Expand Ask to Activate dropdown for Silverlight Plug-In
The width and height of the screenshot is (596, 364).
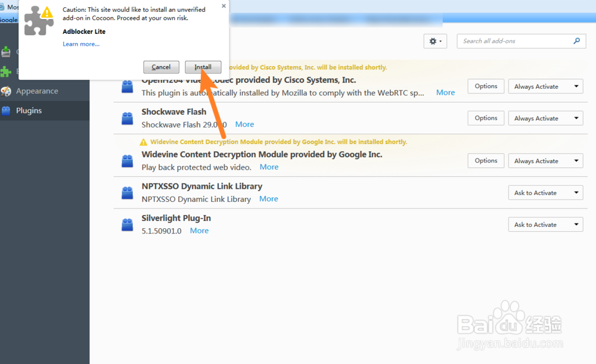545,225
